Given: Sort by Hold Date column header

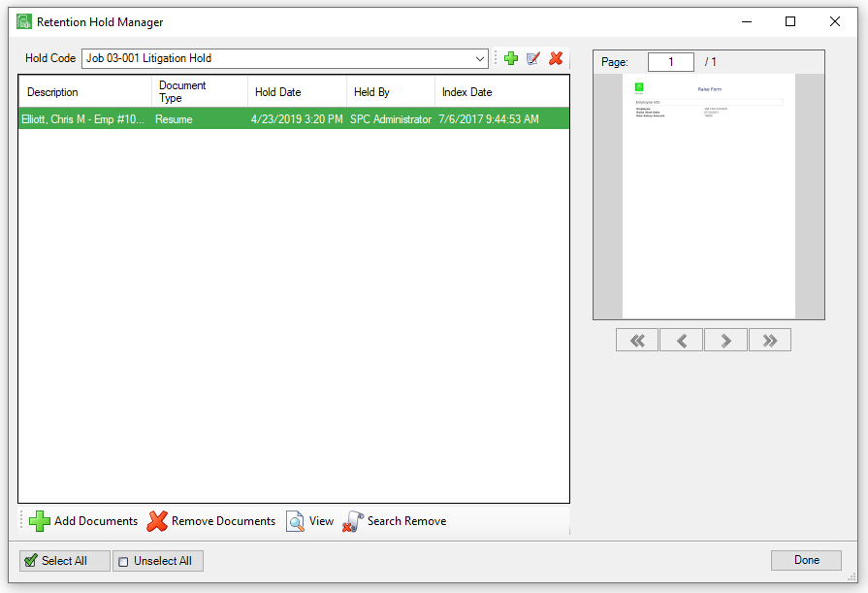Looking at the screenshot, I should 298,91.
